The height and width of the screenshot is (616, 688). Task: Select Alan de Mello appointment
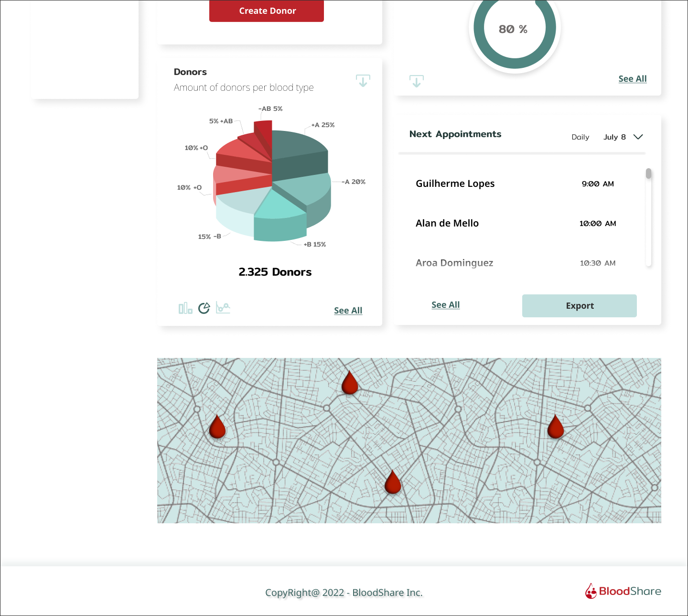pos(447,223)
